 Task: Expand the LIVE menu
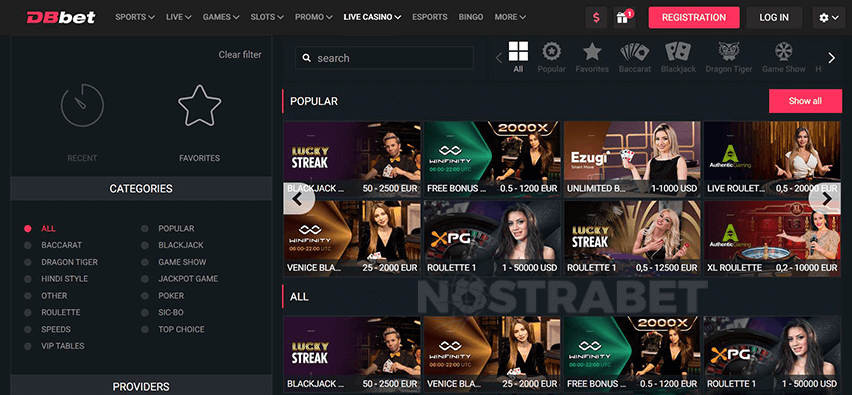[179, 17]
